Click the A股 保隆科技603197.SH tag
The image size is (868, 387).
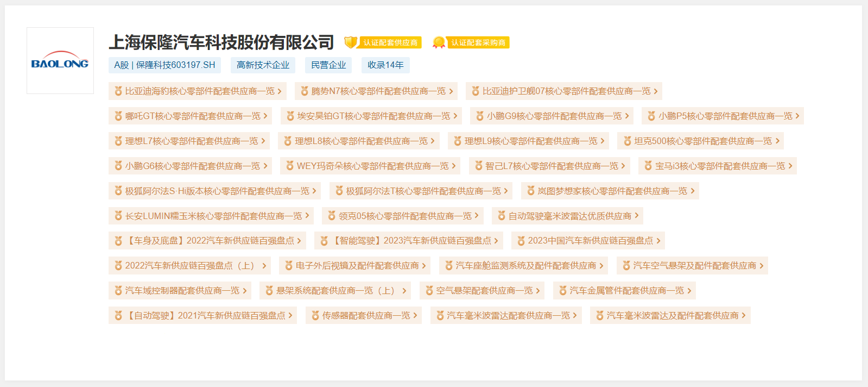click(x=164, y=65)
